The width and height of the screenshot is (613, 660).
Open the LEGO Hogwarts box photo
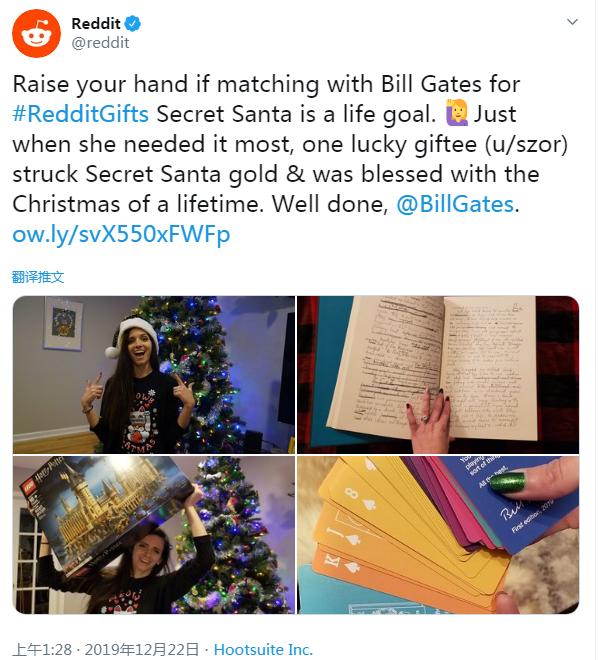pos(154,535)
